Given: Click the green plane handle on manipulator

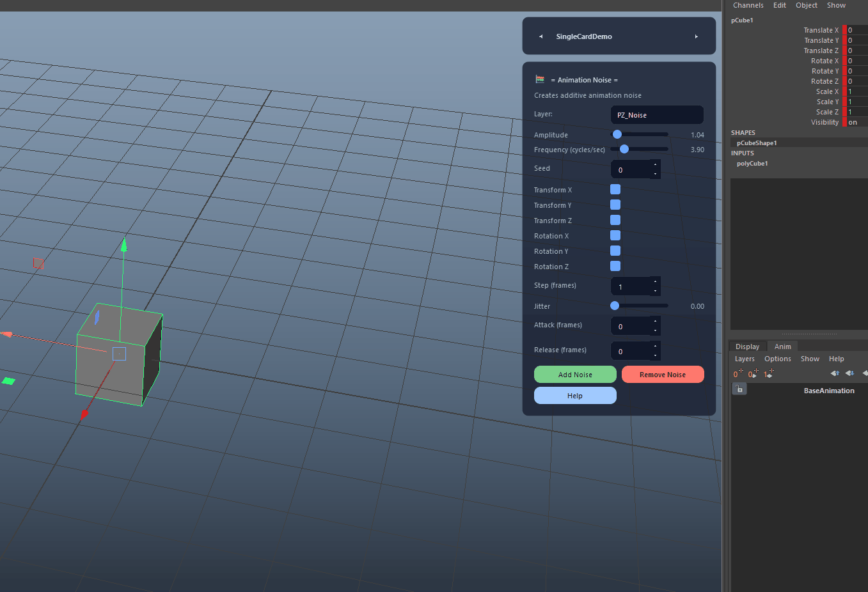Looking at the screenshot, I should [8, 381].
